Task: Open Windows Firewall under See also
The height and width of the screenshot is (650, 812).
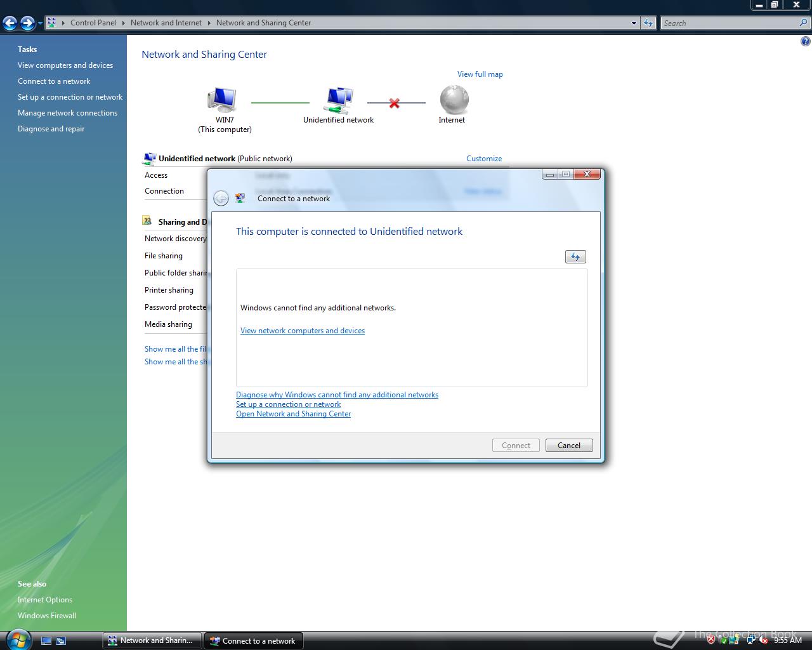Action: 47,616
